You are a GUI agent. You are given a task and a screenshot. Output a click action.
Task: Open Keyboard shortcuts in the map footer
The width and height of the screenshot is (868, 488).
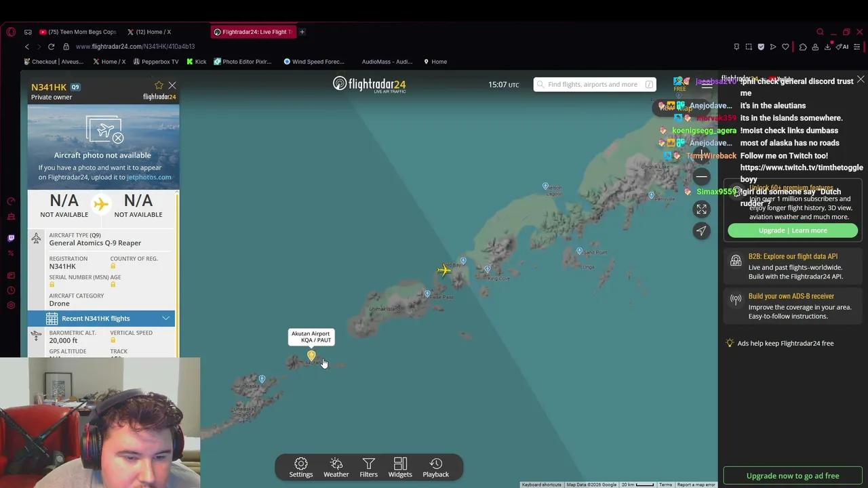pos(542,485)
